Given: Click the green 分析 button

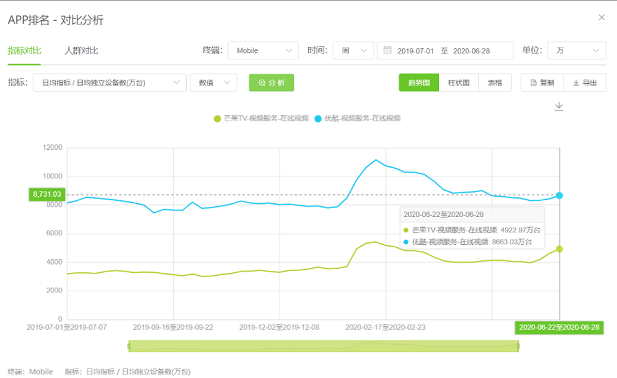Looking at the screenshot, I should [x=271, y=83].
